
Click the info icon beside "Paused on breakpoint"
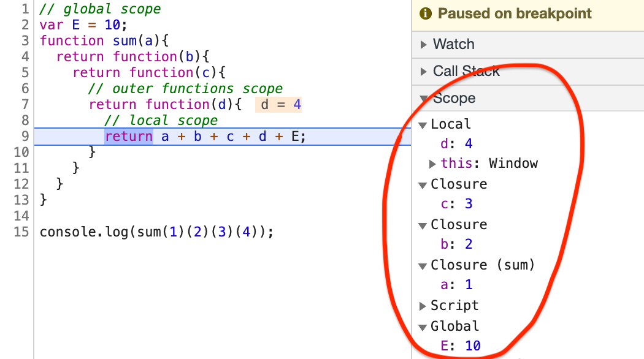click(x=426, y=13)
